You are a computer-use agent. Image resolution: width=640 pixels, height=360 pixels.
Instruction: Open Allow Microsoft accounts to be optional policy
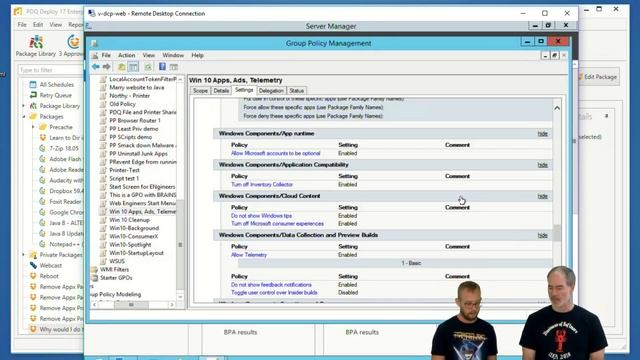tap(276, 153)
